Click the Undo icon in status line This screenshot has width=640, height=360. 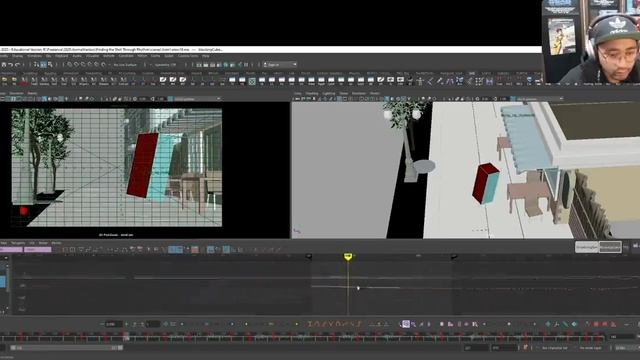(11, 64)
